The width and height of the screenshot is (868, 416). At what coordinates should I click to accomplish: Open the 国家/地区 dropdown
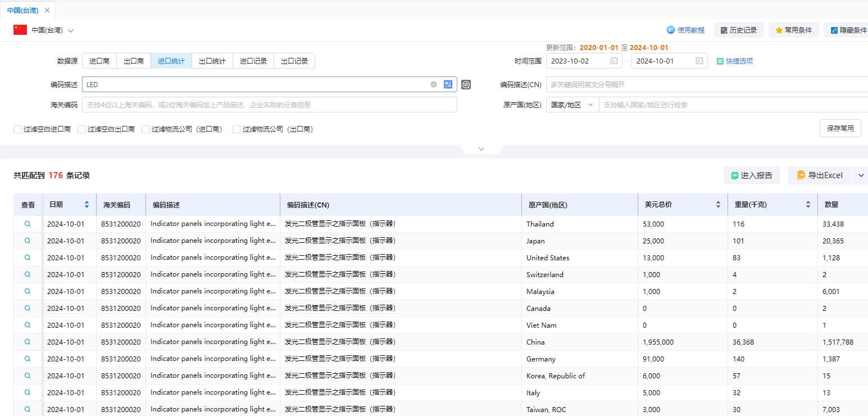(x=572, y=105)
